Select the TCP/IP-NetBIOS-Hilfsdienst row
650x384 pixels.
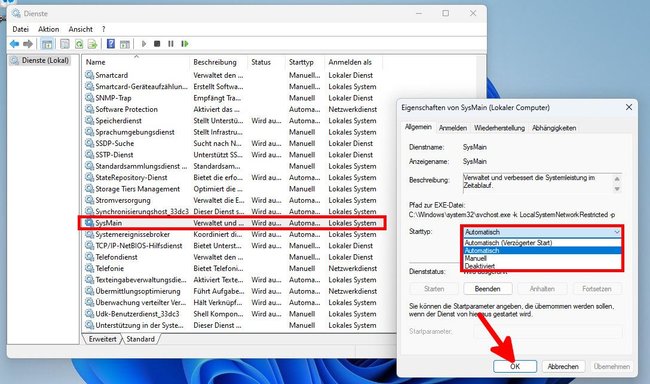232,245
